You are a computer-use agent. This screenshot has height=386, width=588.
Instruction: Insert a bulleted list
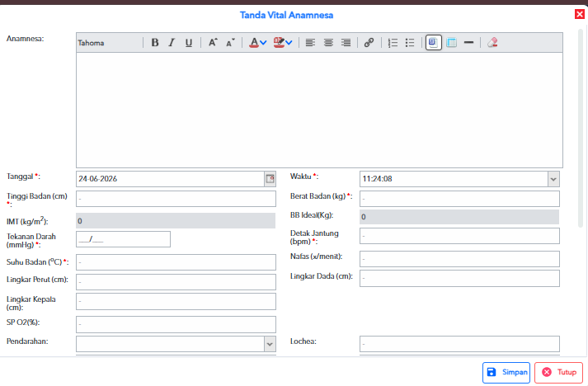[x=410, y=43]
